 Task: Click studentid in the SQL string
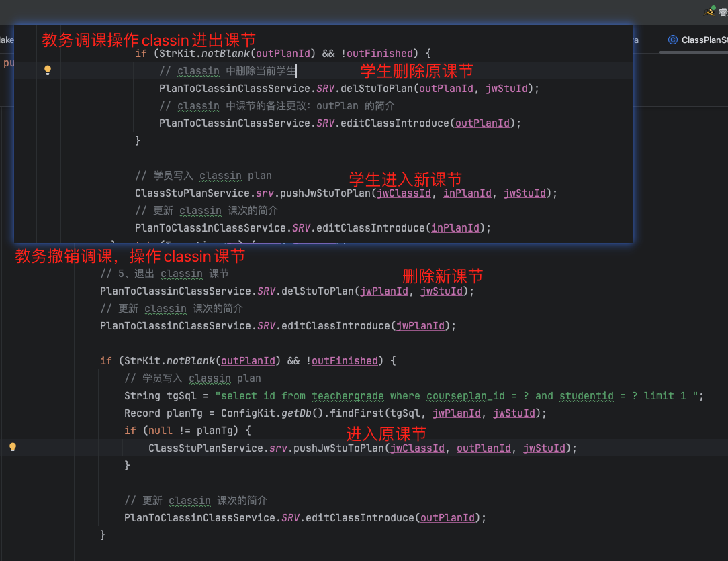pyautogui.click(x=586, y=396)
